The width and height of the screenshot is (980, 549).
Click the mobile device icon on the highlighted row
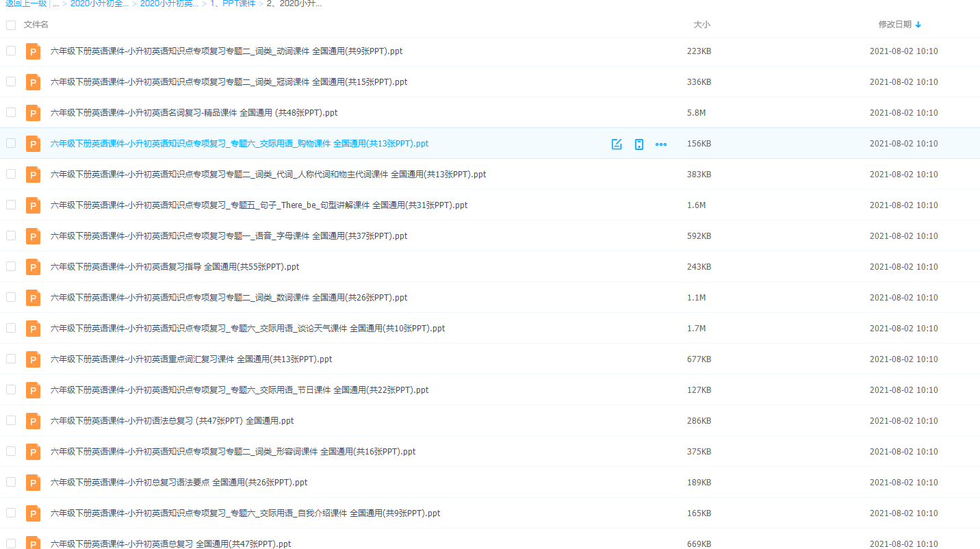point(639,144)
